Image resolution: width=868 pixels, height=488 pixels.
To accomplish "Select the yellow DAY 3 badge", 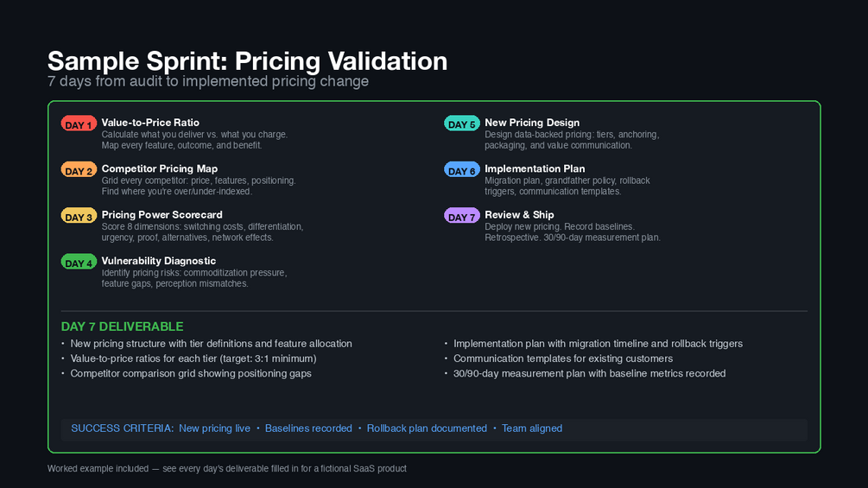I will 79,216.
